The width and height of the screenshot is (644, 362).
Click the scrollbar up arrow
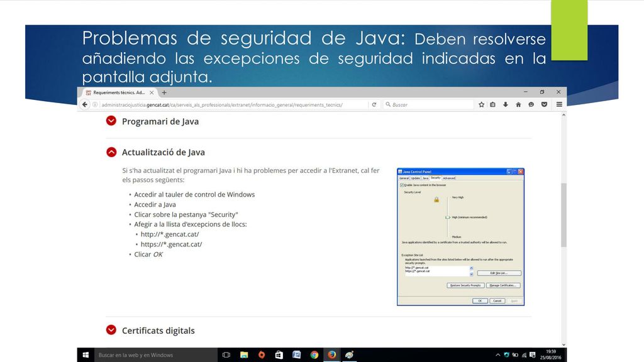tap(563, 116)
